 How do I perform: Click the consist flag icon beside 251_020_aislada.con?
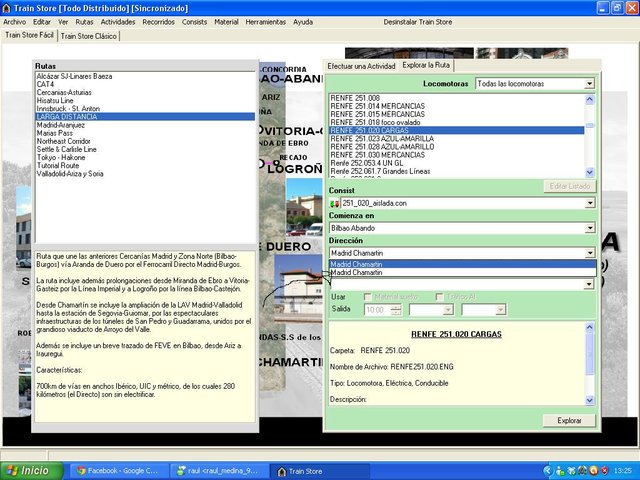coord(336,203)
